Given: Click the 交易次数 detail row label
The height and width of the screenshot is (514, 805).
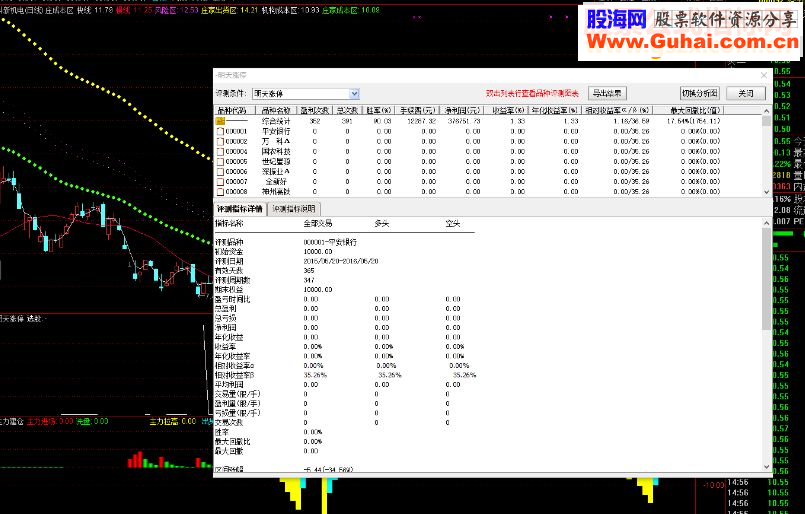Looking at the screenshot, I should point(229,423).
